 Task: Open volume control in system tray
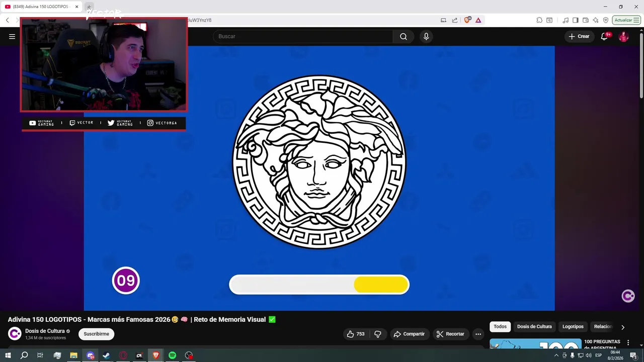point(588,355)
